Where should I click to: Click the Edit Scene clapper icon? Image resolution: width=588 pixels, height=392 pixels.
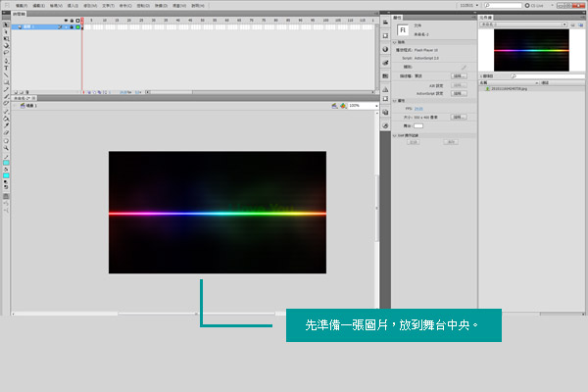pos(334,106)
